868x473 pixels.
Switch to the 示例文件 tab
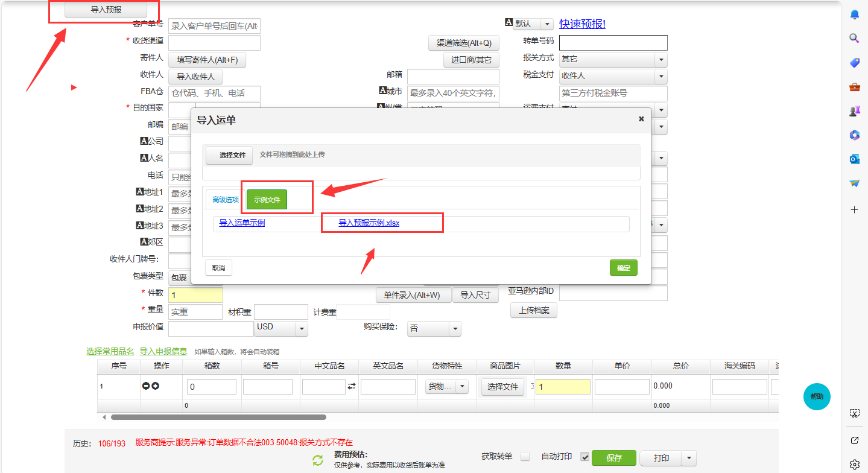(267, 200)
